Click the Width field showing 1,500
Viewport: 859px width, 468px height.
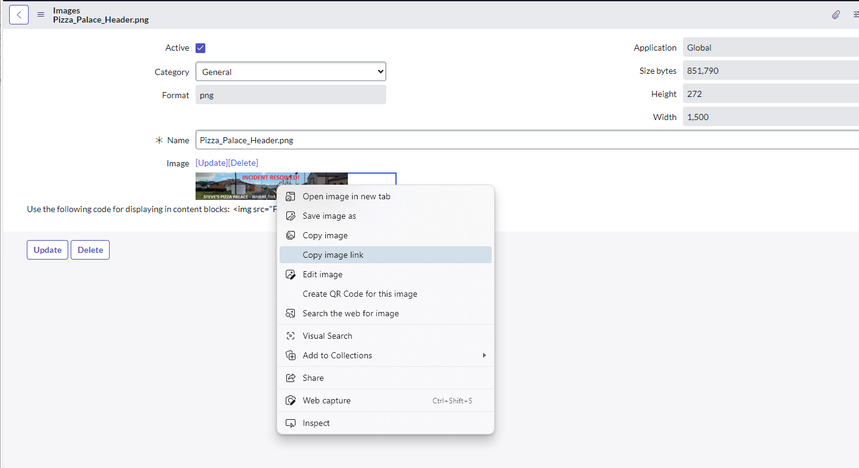pos(771,117)
